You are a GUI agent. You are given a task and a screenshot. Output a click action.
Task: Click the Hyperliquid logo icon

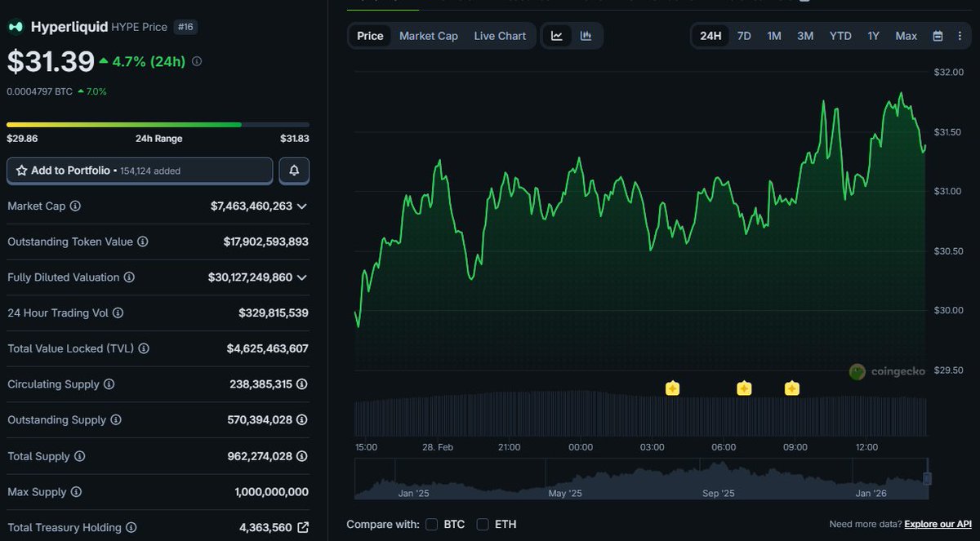(16, 27)
